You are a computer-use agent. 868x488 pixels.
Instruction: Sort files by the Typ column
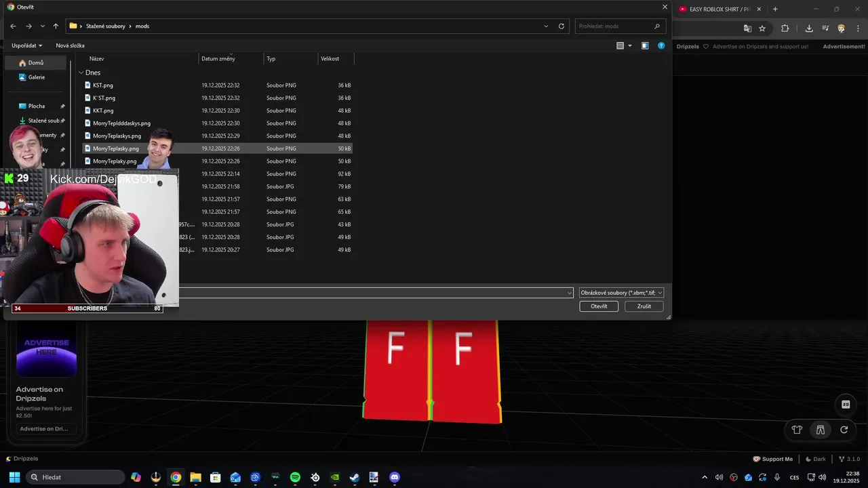pyautogui.click(x=291, y=59)
